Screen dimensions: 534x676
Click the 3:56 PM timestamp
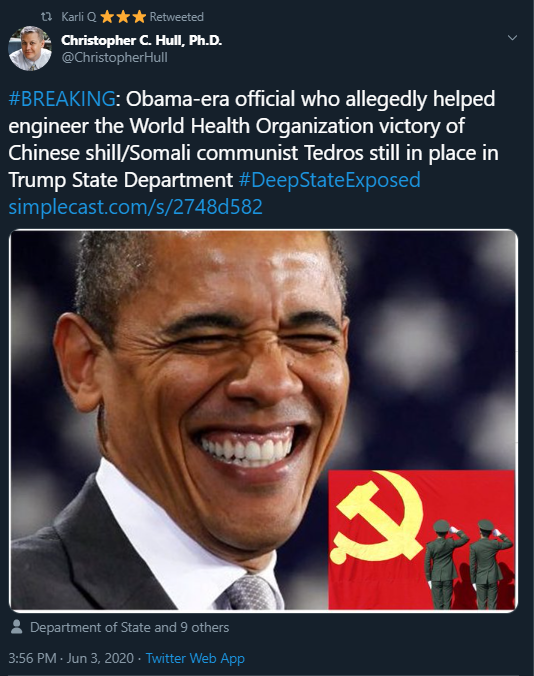[x=32, y=658]
